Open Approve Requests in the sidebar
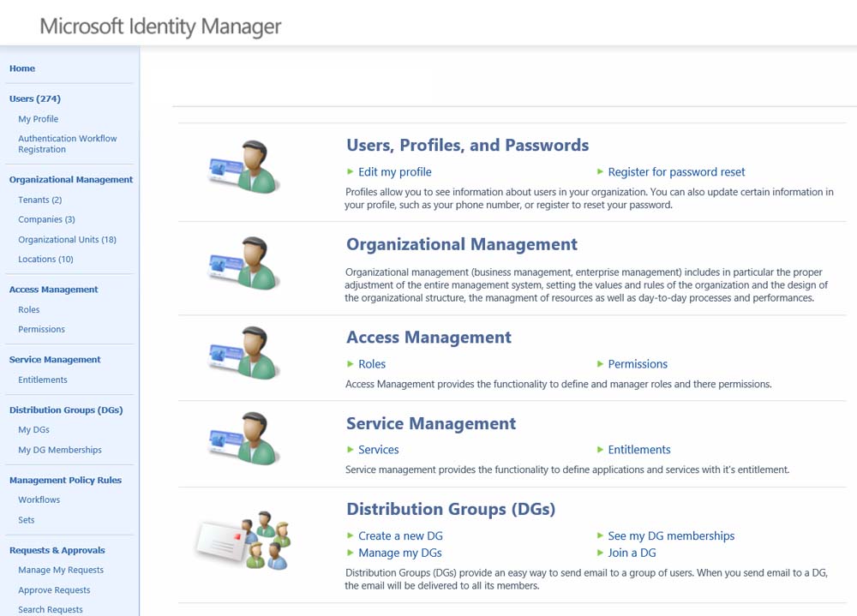 (54, 590)
